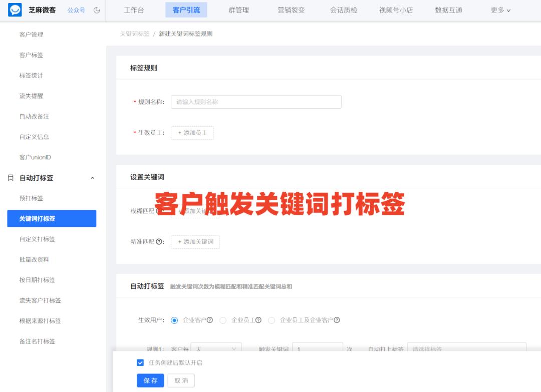The image size is (541, 392).
Task: Open the 天 dropdown in 规则1
Action: point(215,347)
